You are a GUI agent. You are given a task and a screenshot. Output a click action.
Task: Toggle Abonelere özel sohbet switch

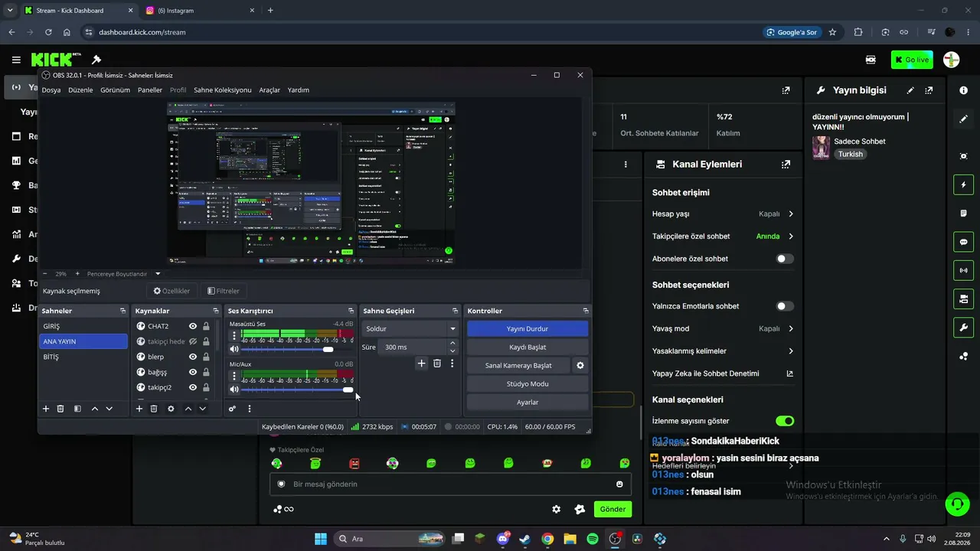coord(785,259)
